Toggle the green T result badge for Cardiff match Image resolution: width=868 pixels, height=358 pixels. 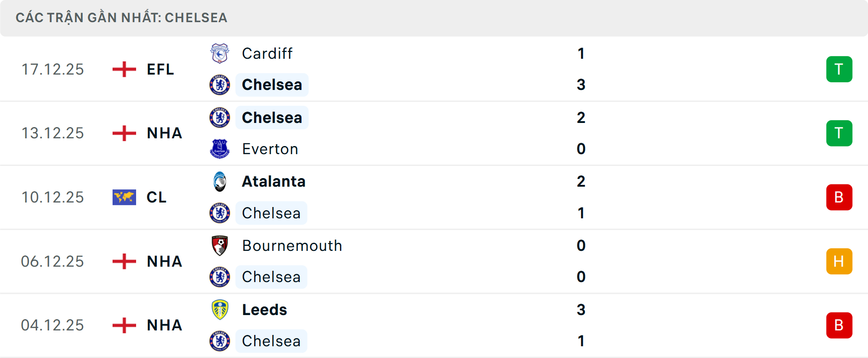839,69
